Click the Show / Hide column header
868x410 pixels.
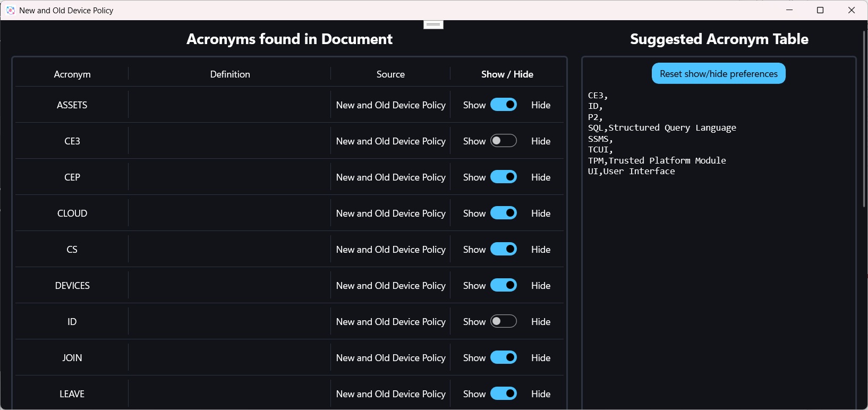507,74
